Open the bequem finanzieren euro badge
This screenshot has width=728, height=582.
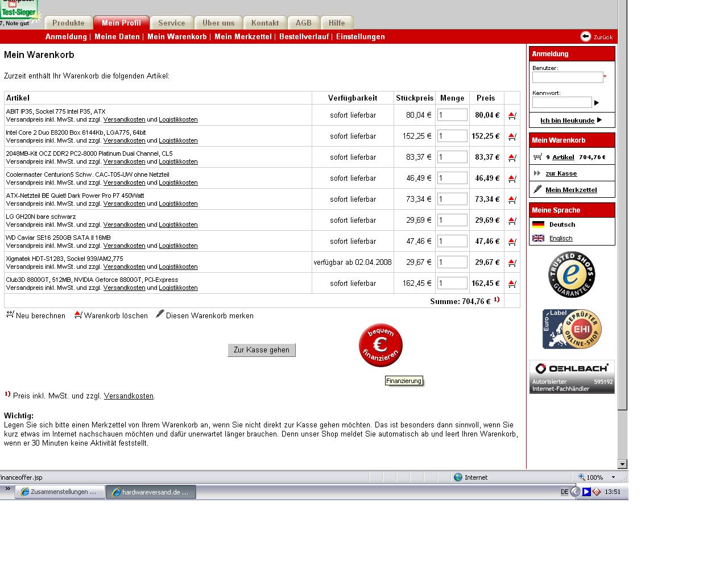pyautogui.click(x=380, y=346)
